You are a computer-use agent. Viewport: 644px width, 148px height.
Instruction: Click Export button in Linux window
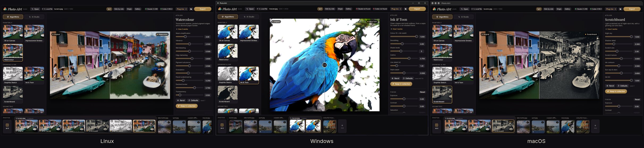(x=203, y=9)
